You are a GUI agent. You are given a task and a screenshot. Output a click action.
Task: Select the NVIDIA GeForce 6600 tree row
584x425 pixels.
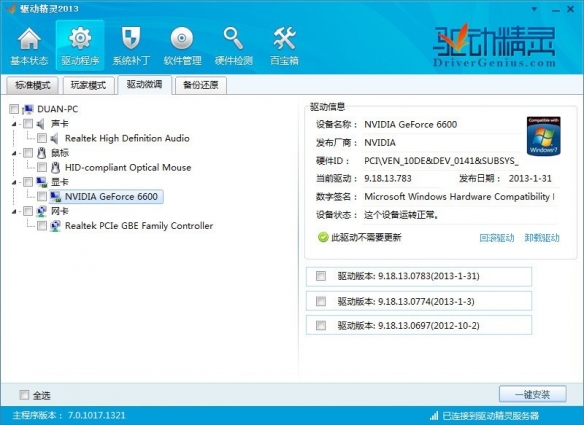(106, 197)
